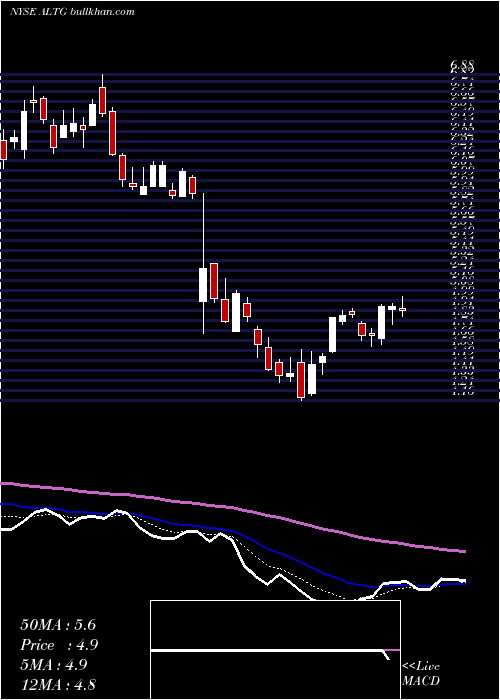
Task: Click the <<Live MACD label
Action: click(421, 673)
